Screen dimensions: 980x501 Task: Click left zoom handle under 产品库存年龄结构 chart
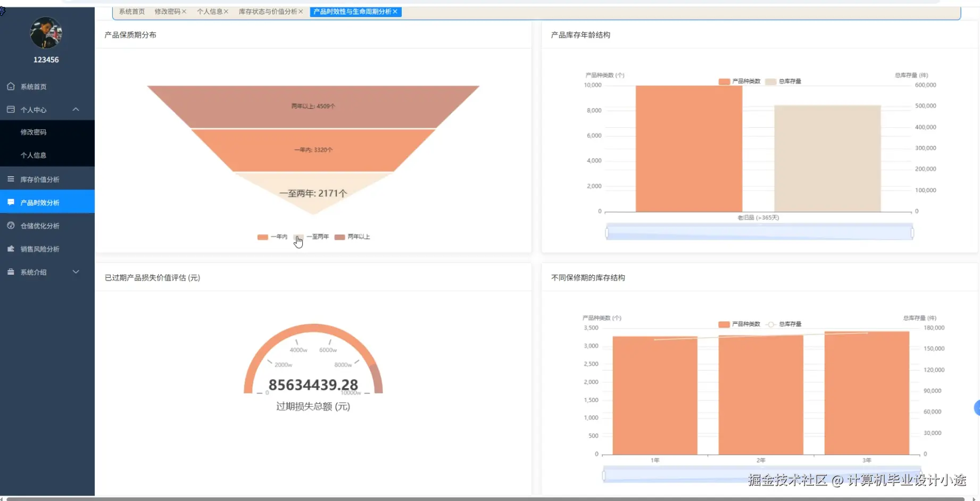607,233
